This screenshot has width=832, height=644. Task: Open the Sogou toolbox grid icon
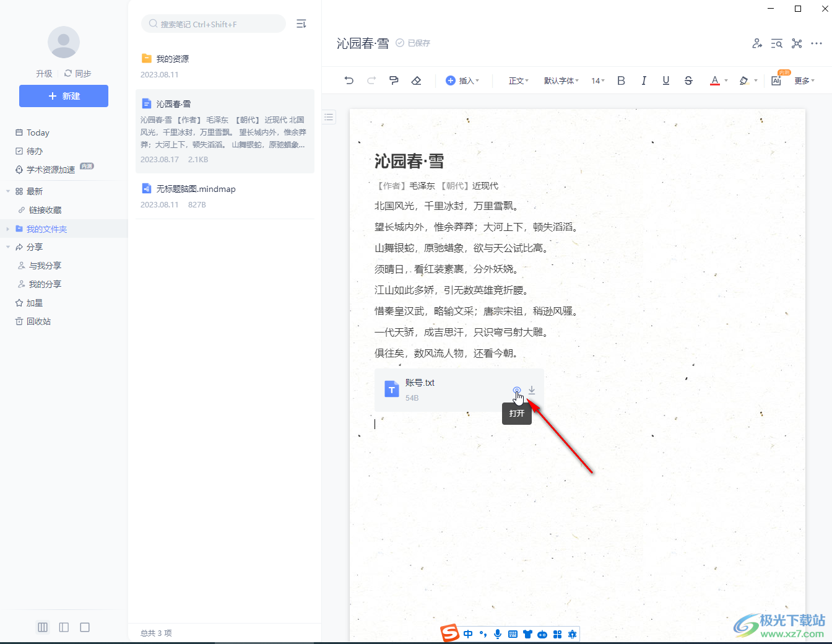[557, 634]
